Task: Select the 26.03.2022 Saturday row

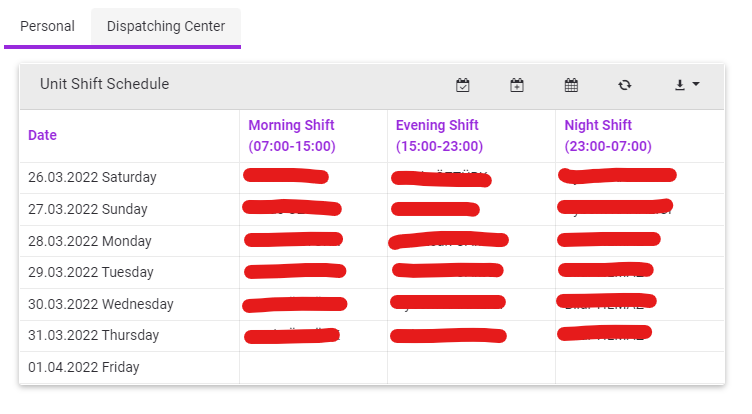Action: tap(92, 177)
